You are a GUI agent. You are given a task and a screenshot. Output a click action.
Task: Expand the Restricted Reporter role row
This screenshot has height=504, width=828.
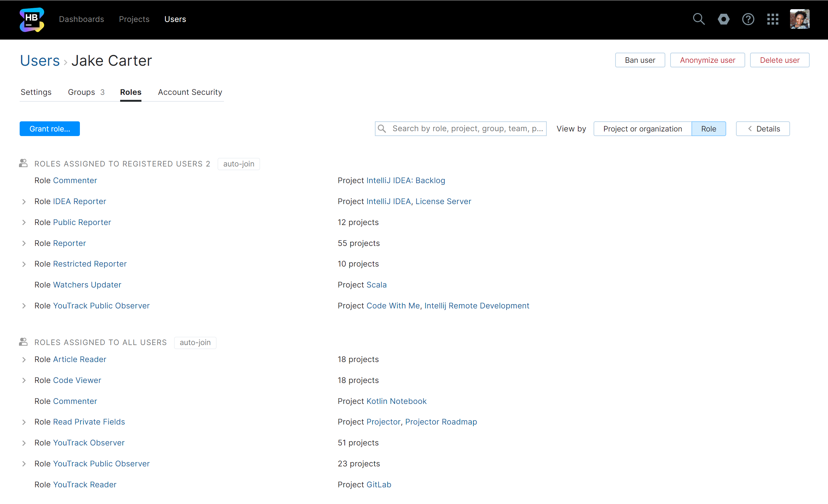coord(24,264)
